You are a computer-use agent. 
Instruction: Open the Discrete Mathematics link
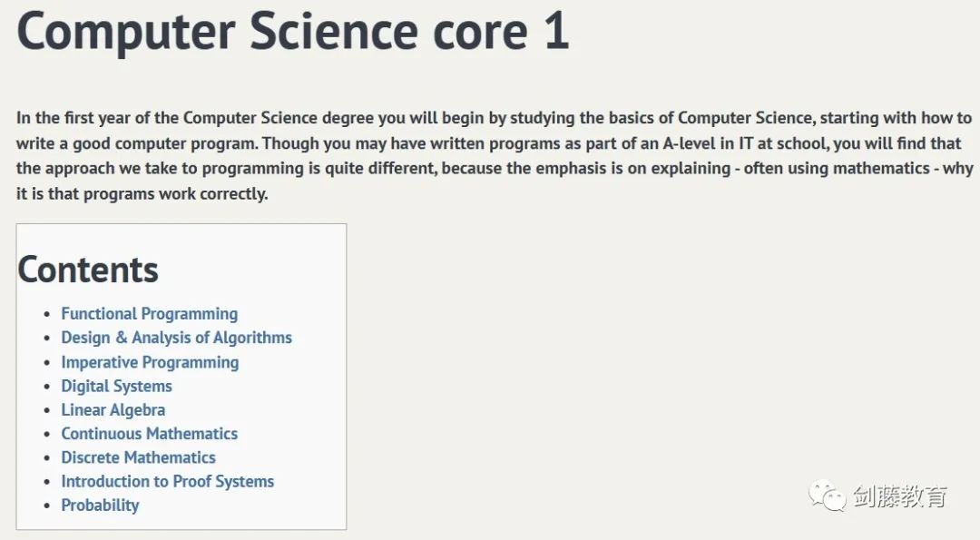tap(138, 457)
